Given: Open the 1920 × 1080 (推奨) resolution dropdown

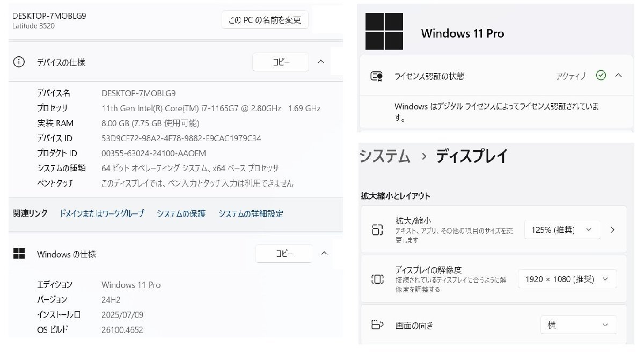Looking at the screenshot, I should pos(567,279).
